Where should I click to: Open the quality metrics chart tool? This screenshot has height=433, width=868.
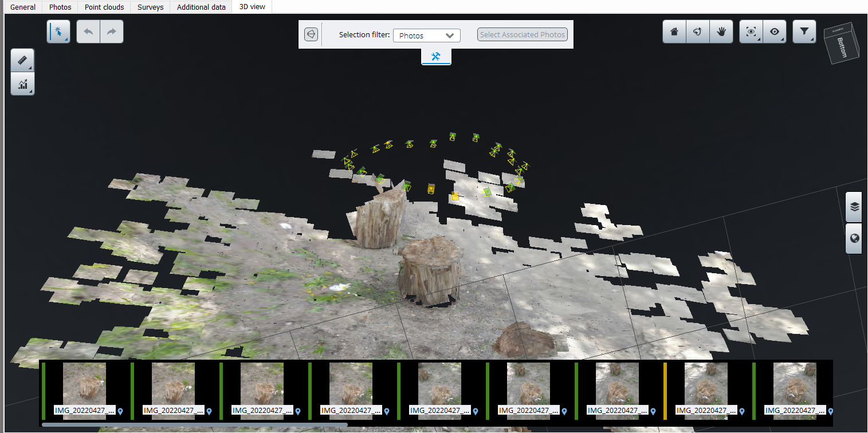pyautogui.click(x=22, y=84)
